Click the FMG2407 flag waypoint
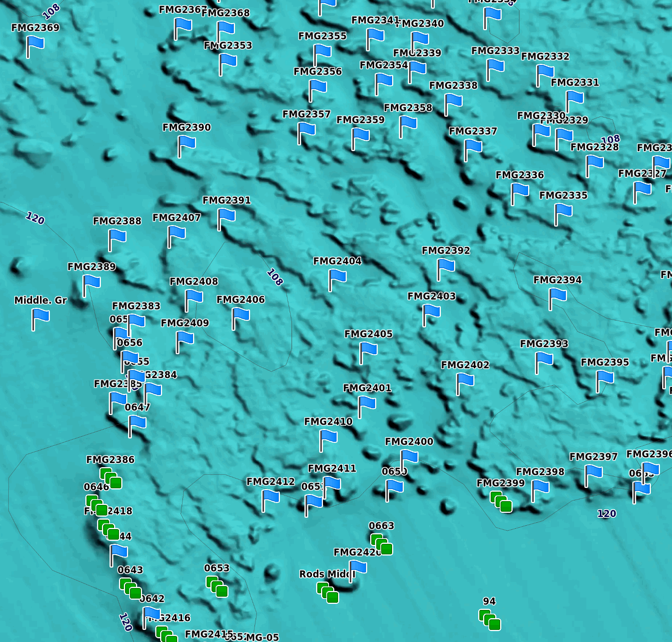The width and height of the screenshot is (672, 642). [176, 236]
